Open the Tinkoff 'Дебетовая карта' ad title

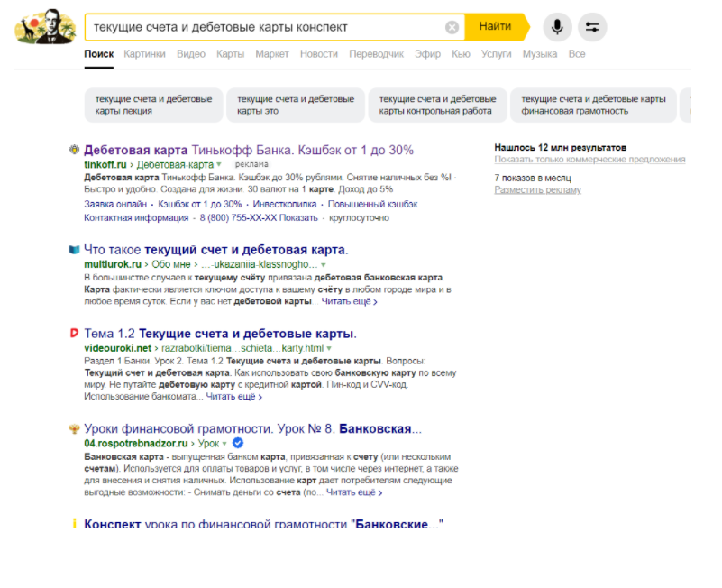(x=249, y=150)
